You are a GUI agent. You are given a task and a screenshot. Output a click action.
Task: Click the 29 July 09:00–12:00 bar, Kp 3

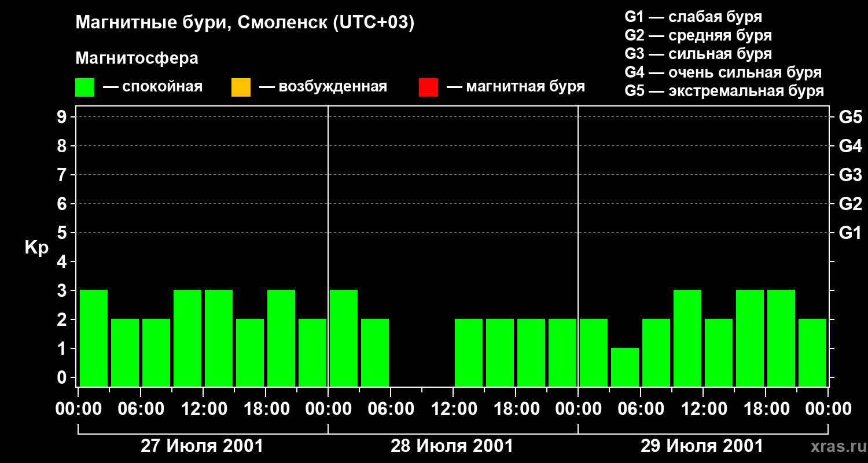[x=687, y=338]
